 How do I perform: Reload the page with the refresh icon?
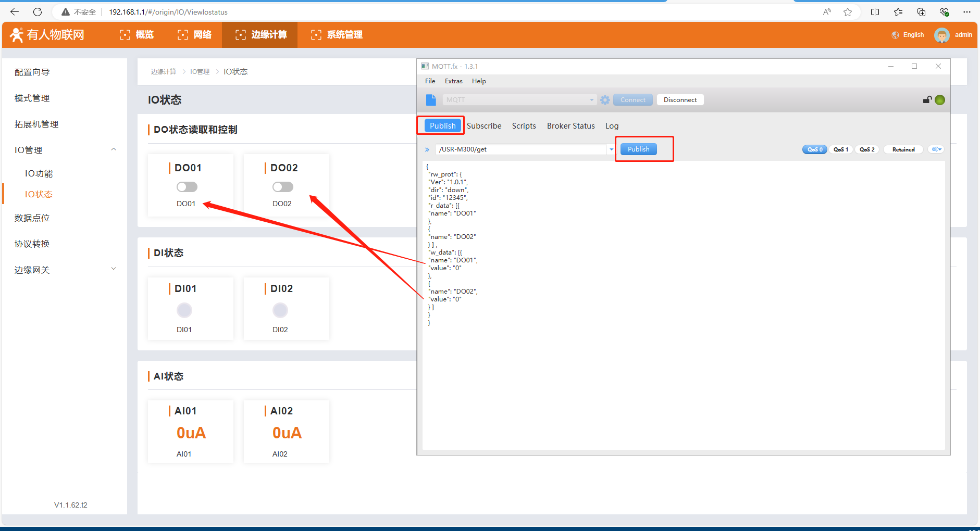(38, 12)
